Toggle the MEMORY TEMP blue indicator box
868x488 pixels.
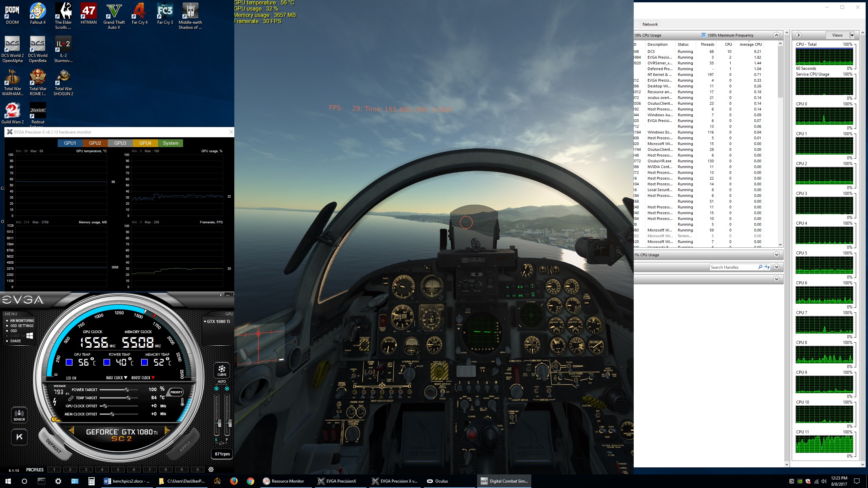click(x=144, y=362)
